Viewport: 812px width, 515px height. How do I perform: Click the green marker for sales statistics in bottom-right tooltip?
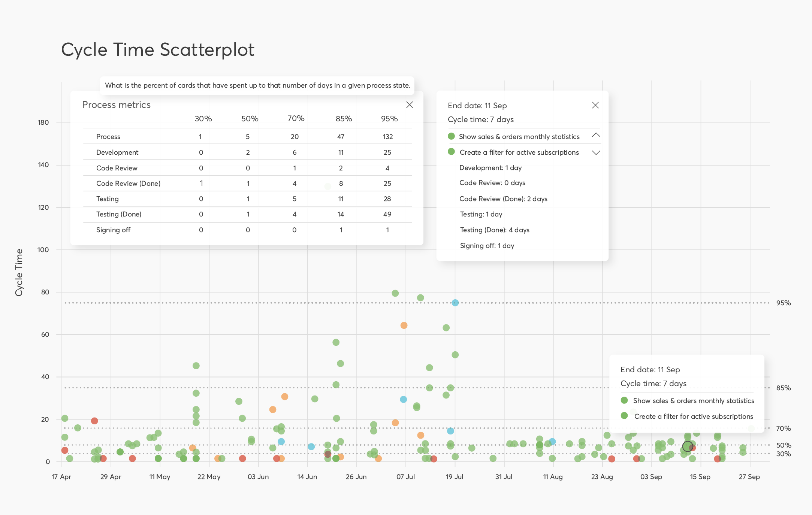[624, 400]
